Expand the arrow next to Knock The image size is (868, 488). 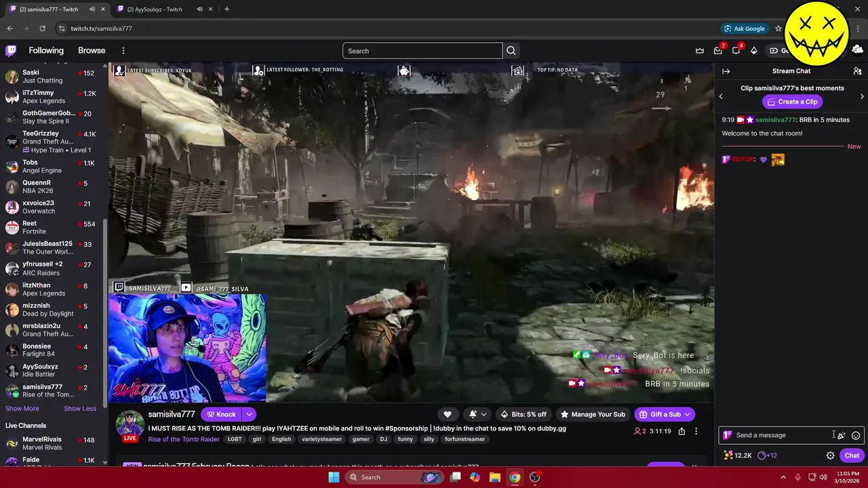point(250,414)
